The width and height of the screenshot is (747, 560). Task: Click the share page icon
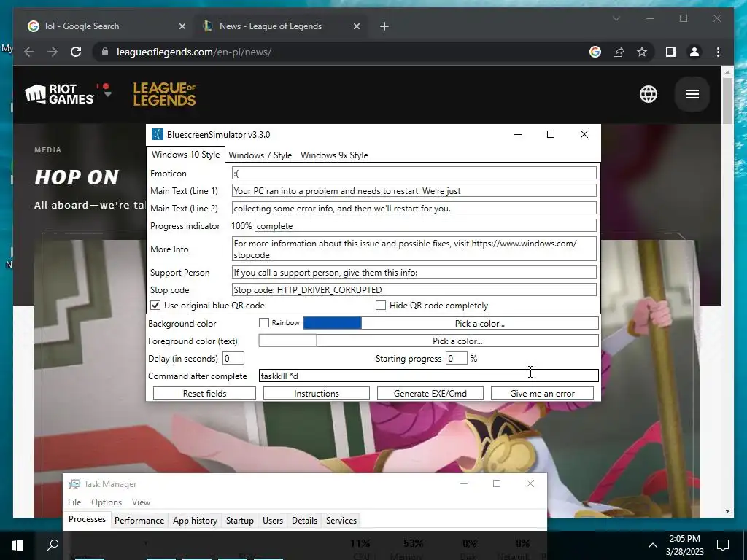point(619,52)
